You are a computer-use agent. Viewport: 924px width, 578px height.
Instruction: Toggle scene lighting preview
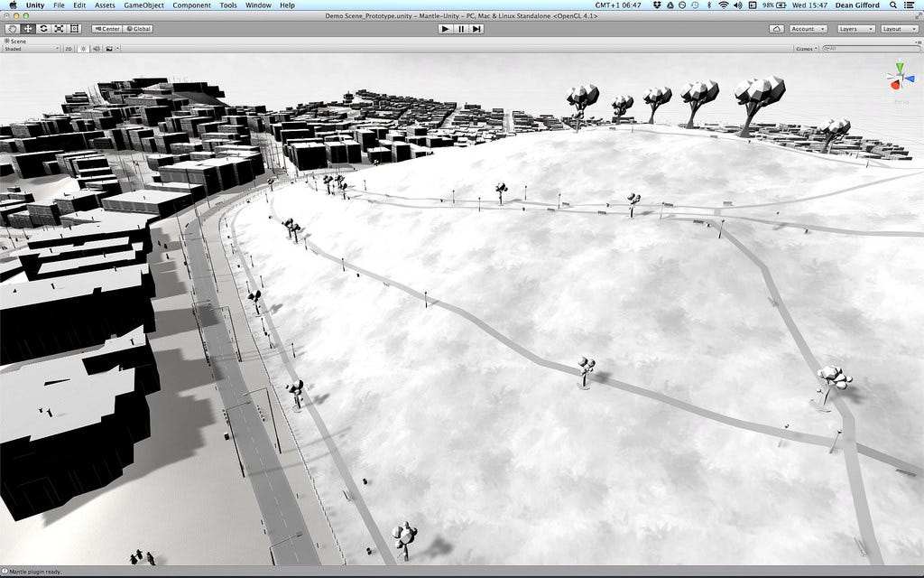click(85, 47)
